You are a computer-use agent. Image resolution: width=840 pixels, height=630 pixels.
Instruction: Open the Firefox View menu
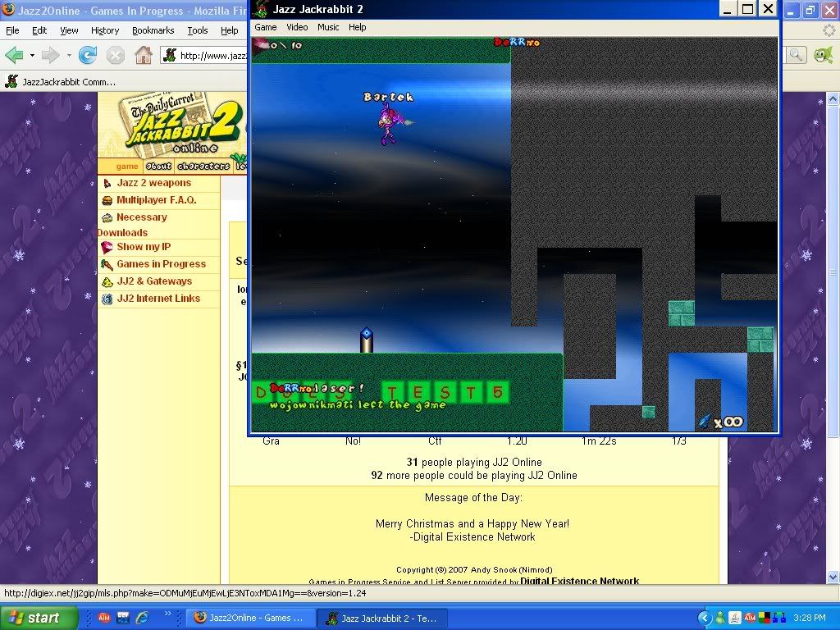pyautogui.click(x=69, y=30)
